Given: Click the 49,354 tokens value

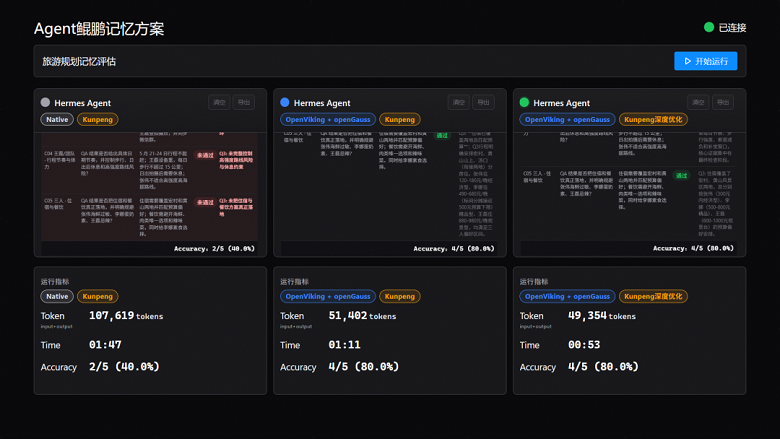Looking at the screenshot, I should click(x=602, y=316).
